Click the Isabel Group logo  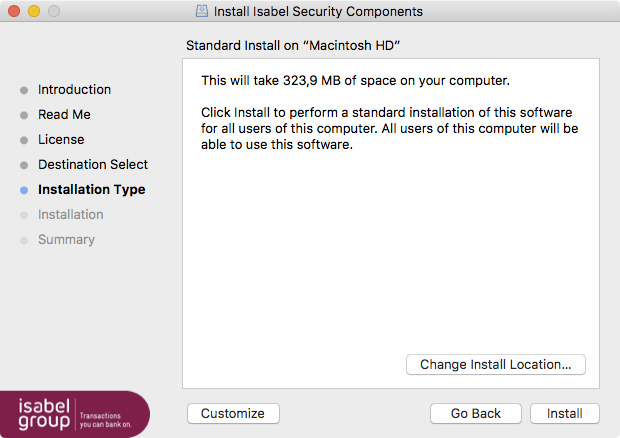click(x=74, y=414)
